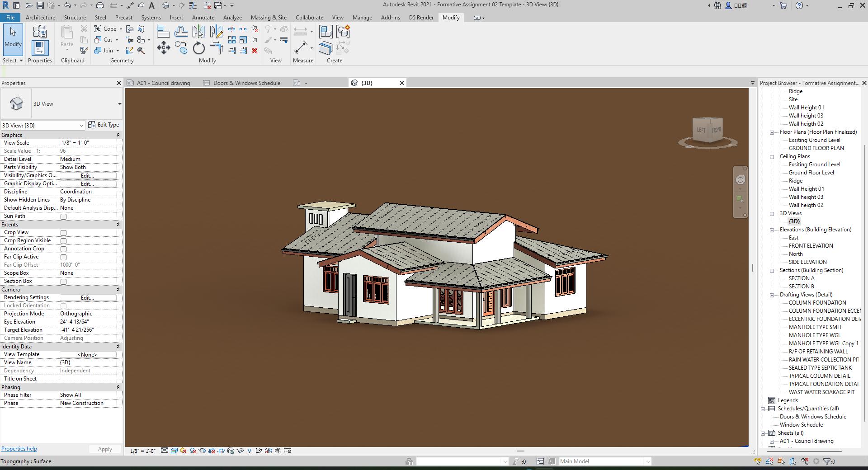This screenshot has height=470, width=868.
Task: Open FRONT ELEVATION in Project Browser
Action: coord(811,246)
